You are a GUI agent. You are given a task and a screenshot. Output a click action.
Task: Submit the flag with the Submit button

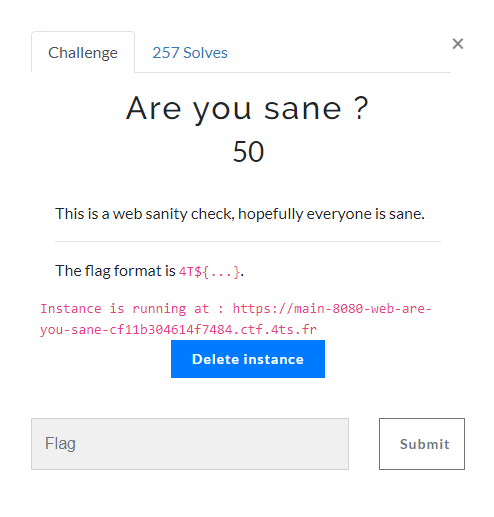click(422, 444)
